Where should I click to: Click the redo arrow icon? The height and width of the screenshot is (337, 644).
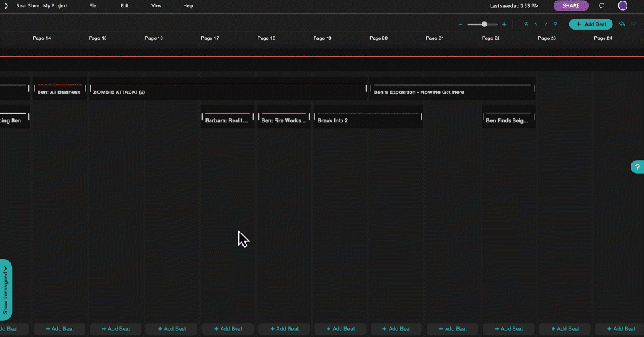pos(633,24)
